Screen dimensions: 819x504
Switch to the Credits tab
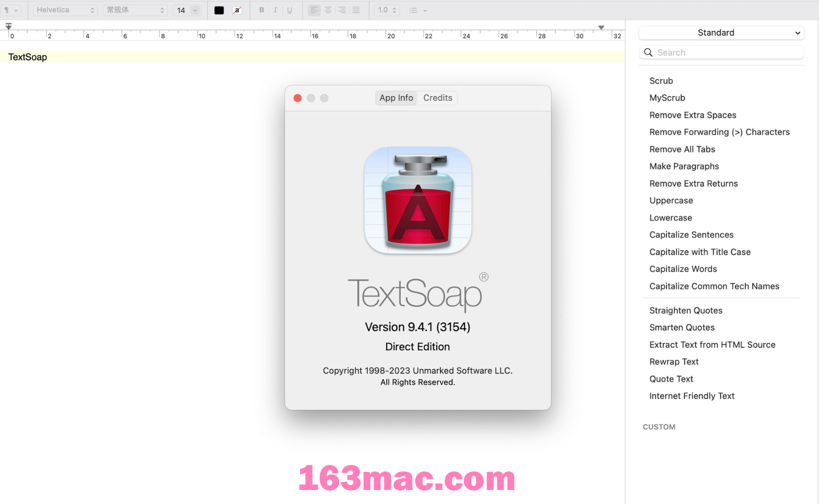coord(438,98)
